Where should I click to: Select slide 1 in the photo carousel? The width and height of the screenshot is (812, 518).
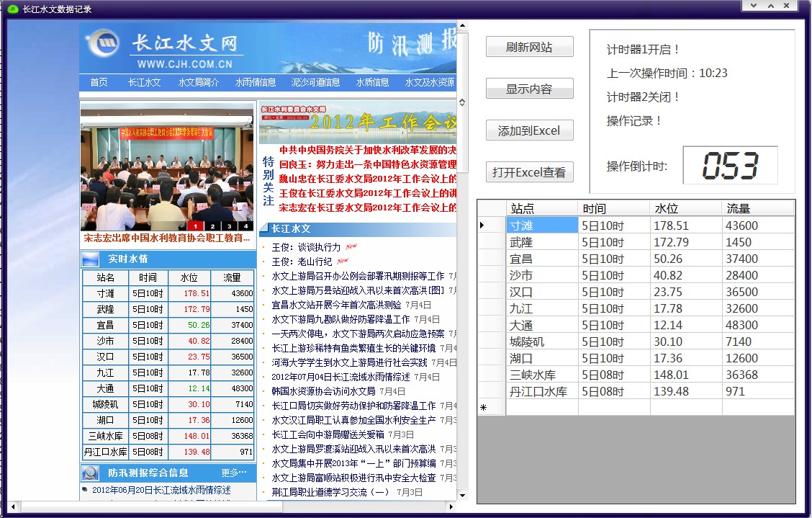[195, 225]
